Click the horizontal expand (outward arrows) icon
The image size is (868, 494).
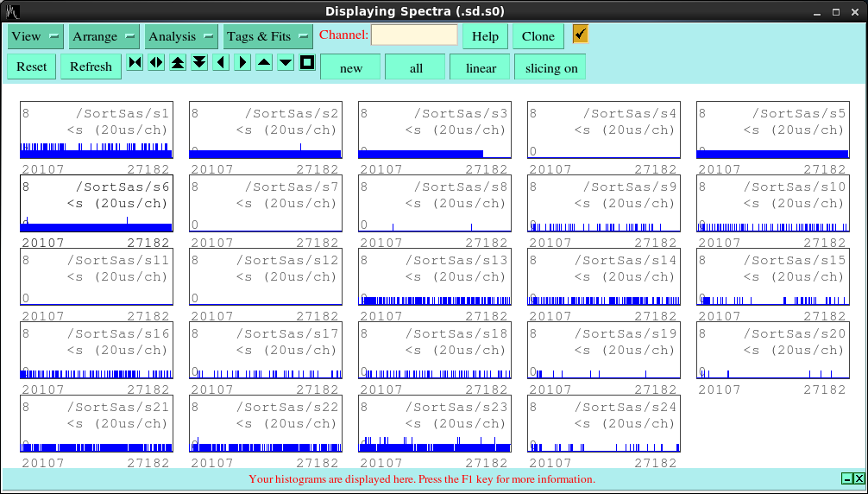click(156, 63)
